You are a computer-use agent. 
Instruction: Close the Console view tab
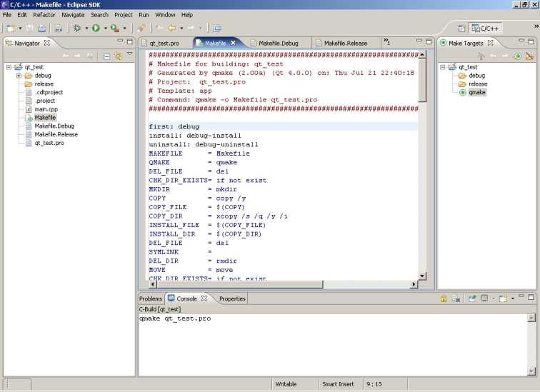(x=204, y=298)
